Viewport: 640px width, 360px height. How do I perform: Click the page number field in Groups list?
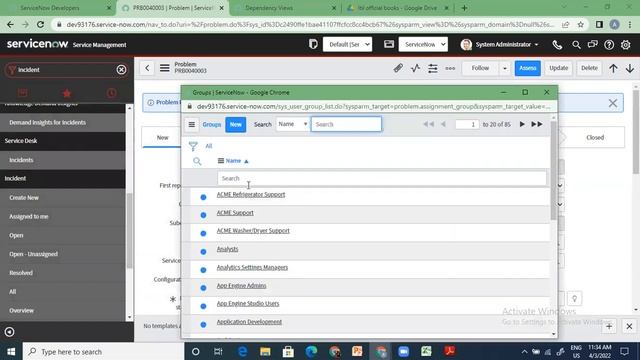tap(467, 124)
